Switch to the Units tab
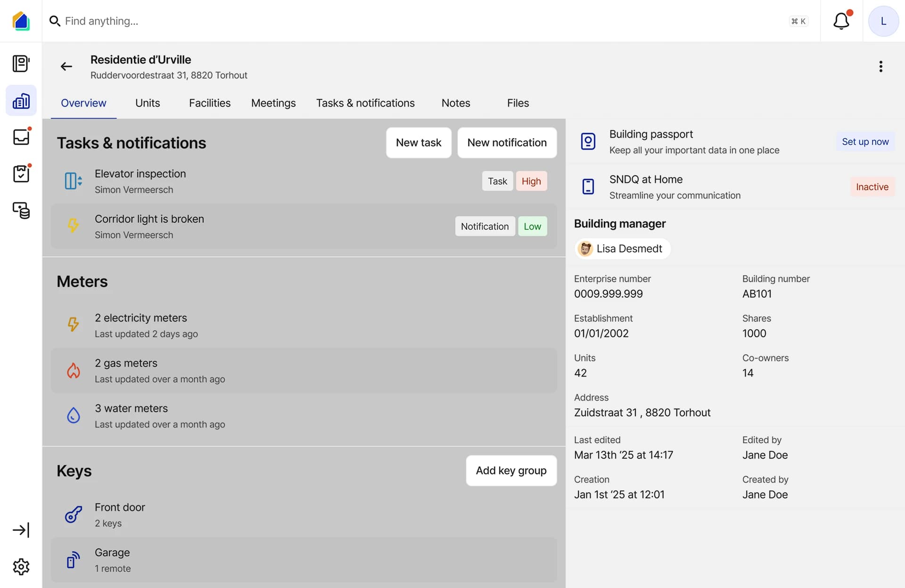The image size is (905, 588). [148, 103]
